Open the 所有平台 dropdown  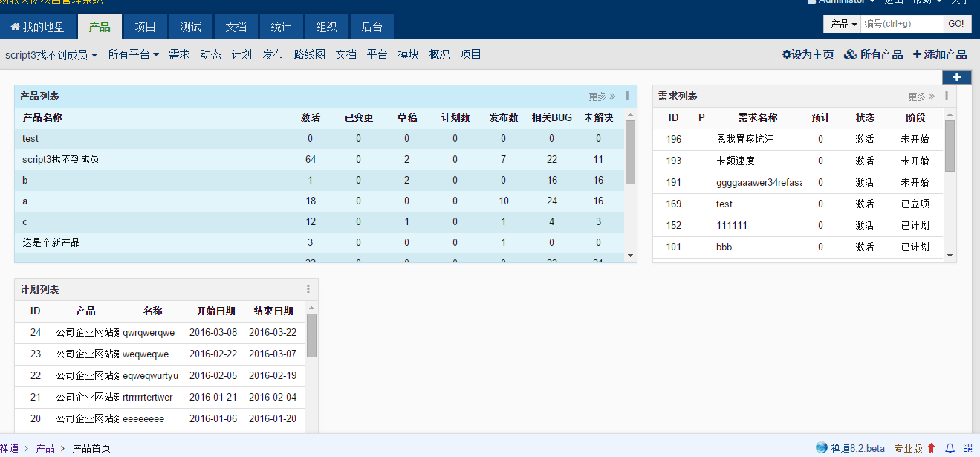pyautogui.click(x=134, y=54)
